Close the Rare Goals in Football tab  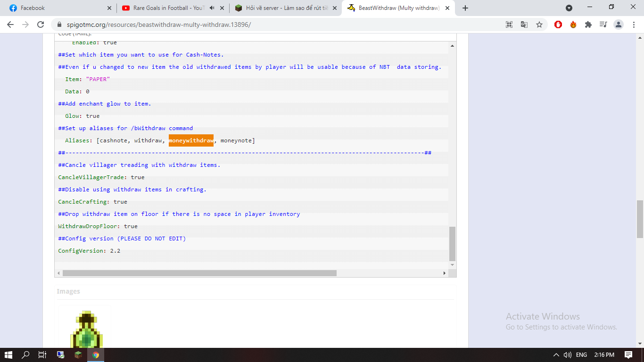coord(222,8)
